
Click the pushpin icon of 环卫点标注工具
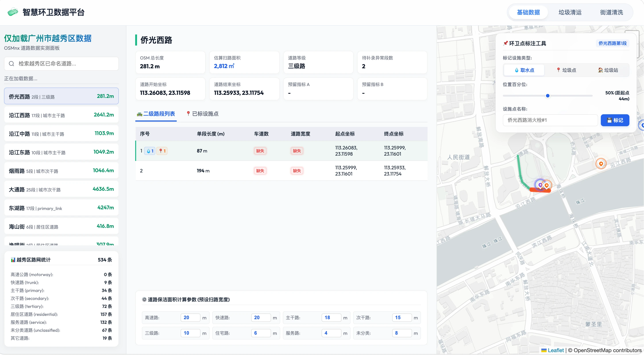[x=505, y=44]
